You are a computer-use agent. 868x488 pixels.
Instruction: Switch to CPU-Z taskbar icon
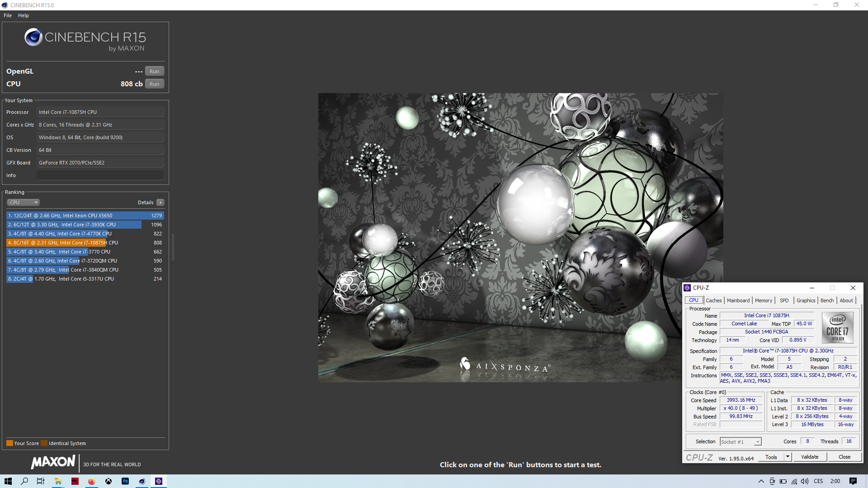click(159, 481)
